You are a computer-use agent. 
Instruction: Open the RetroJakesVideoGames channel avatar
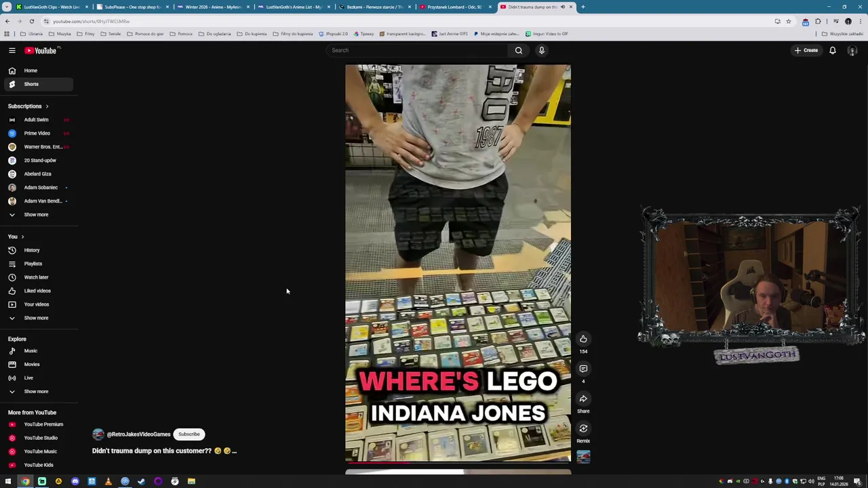98,434
